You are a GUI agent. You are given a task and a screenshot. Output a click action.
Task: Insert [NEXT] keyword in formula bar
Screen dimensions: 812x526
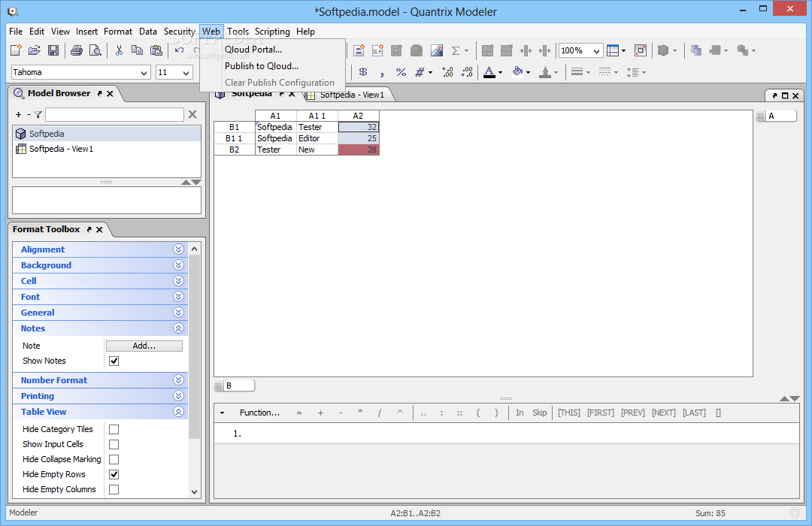(663, 413)
